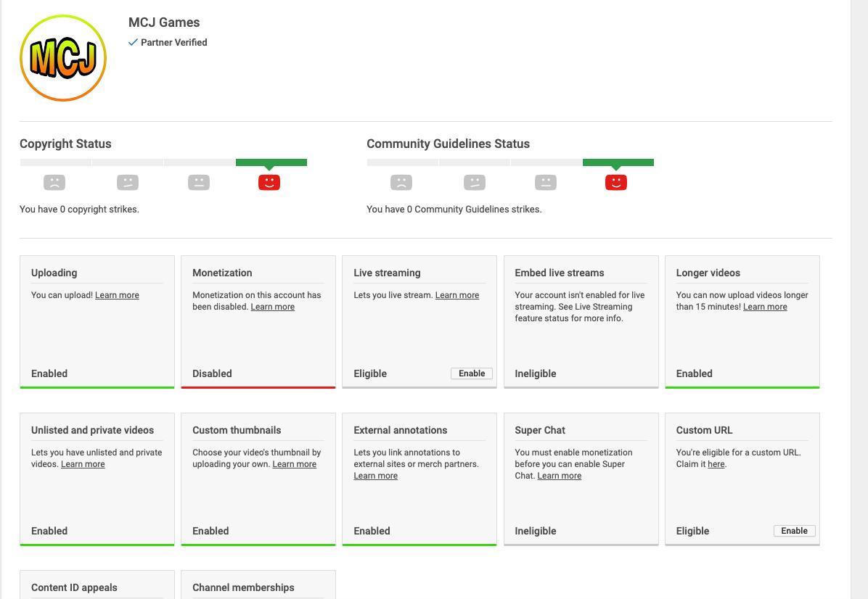This screenshot has height=599, width=868.
Task: Click the Monetization card title
Action: [222, 273]
